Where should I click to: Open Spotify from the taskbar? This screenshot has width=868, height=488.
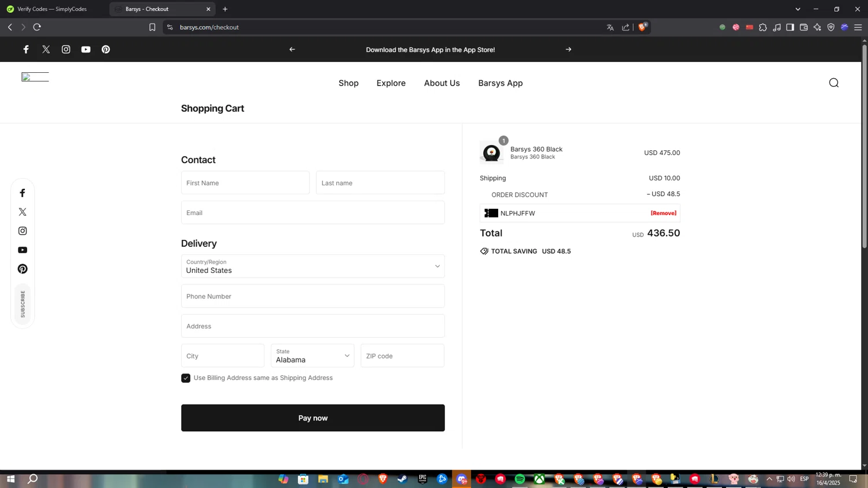click(520, 479)
